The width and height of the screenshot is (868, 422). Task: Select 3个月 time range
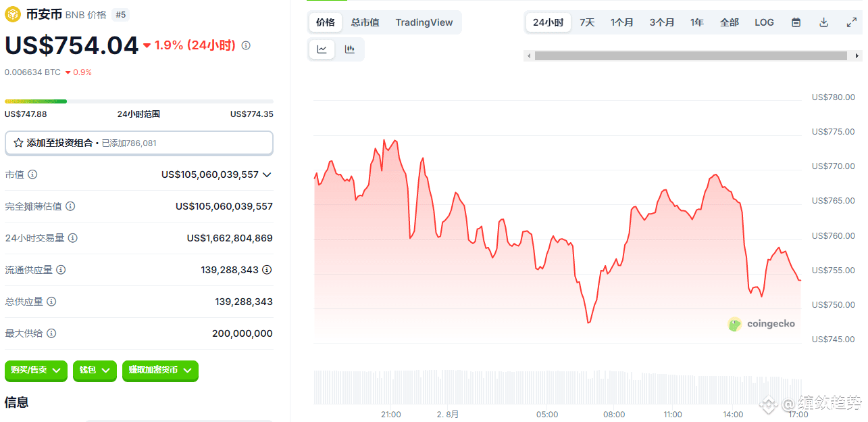662,22
